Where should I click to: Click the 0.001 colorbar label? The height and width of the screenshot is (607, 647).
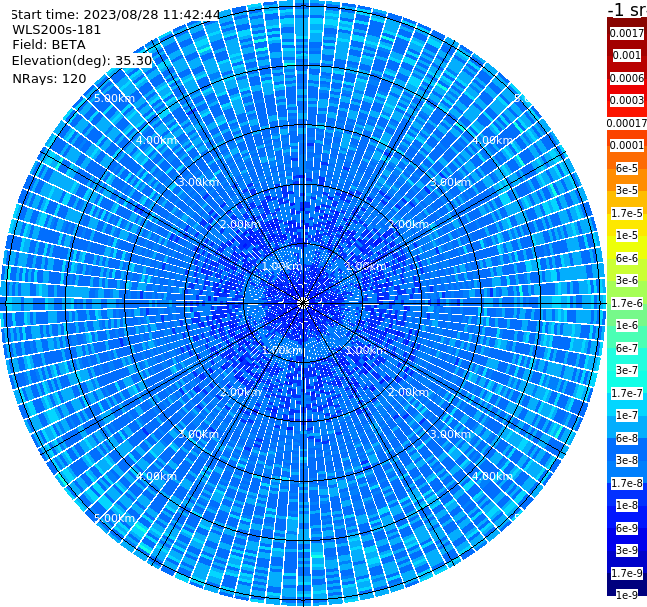click(x=627, y=55)
